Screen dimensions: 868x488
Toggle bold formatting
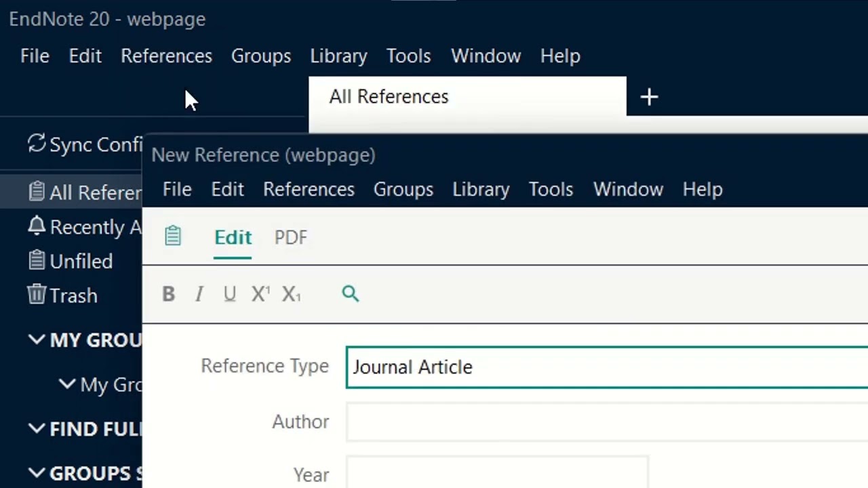(168, 293)
